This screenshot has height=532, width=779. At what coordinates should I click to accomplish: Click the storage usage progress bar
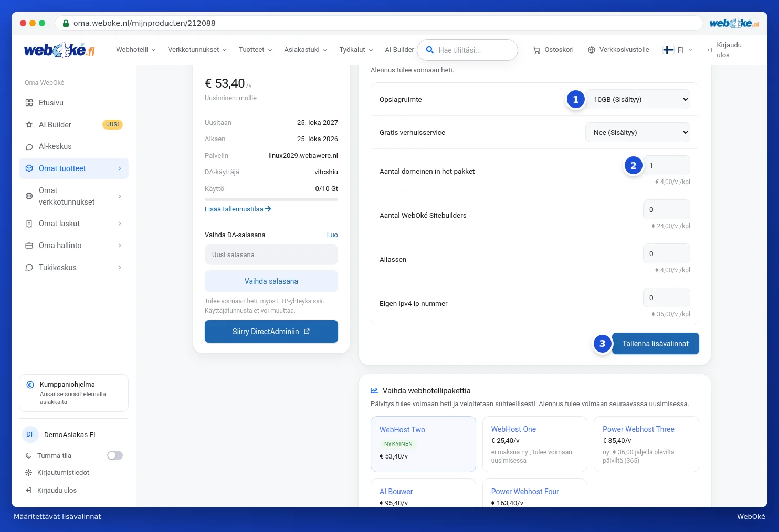271,199
